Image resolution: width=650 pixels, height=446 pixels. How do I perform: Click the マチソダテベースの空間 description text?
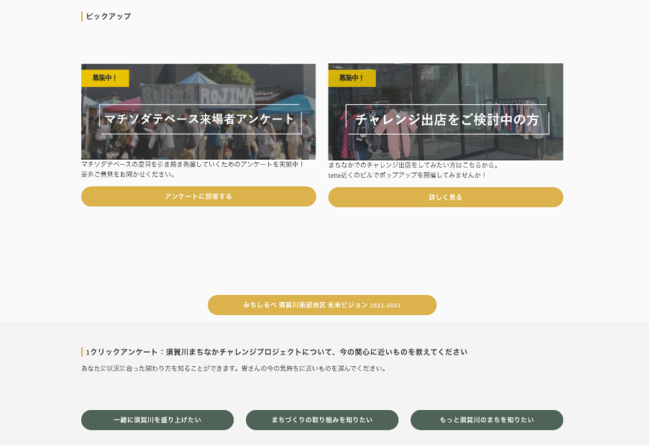(192, 165)
